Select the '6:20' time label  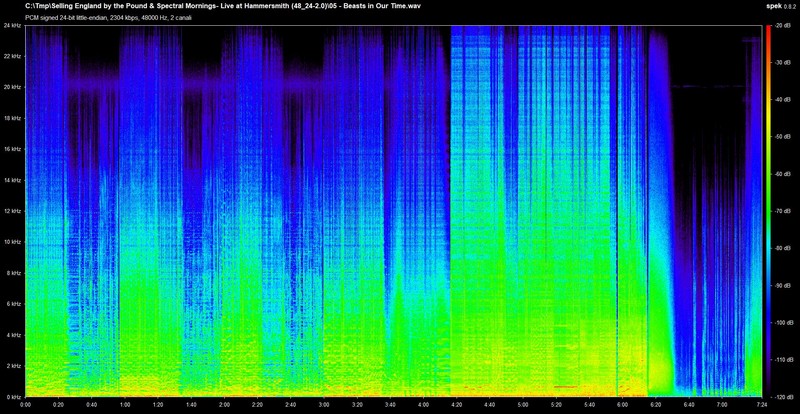655,404
